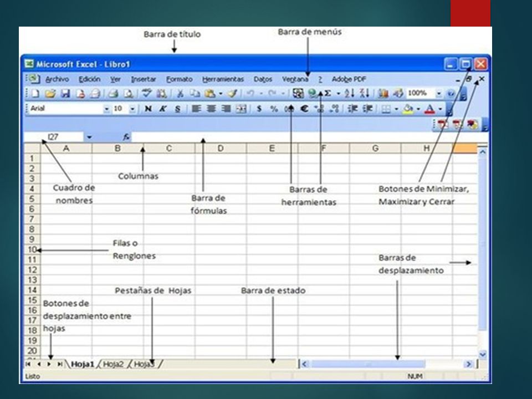The width and height of the screenshot is (532, 399).
Task: Open the Edición menu
Action: click(x=90, y=79)
